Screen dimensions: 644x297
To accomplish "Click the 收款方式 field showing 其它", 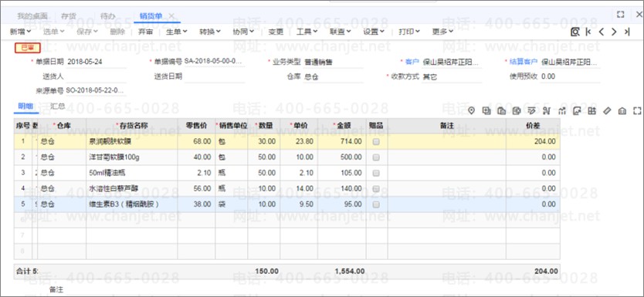I will pos(452,76).
